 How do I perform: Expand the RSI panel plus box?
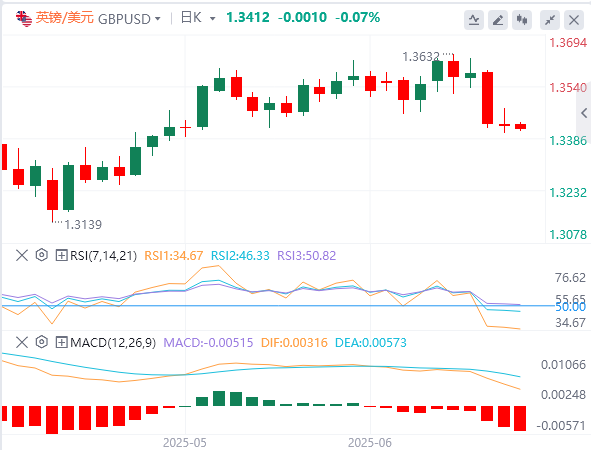(x=61, y=255)
